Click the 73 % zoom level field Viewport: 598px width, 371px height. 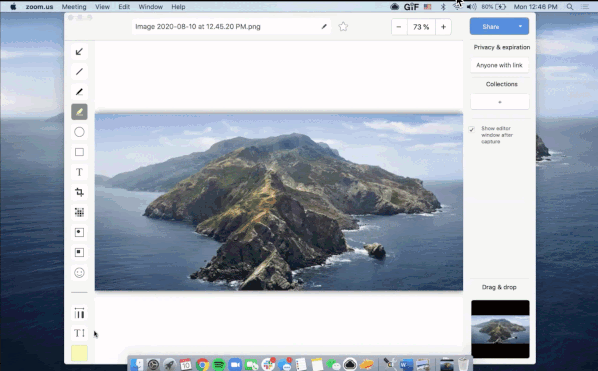click(421, 27)
